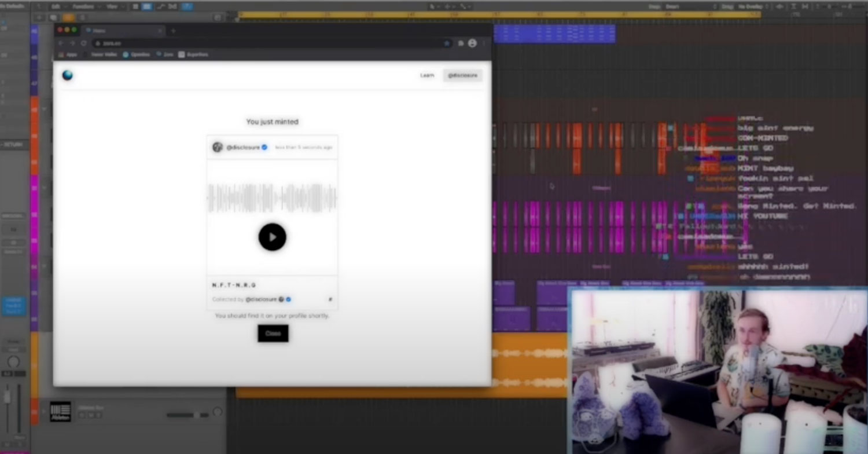
Task: Open the Apps bookmark shortcut
Action: (x=68, y=54)
